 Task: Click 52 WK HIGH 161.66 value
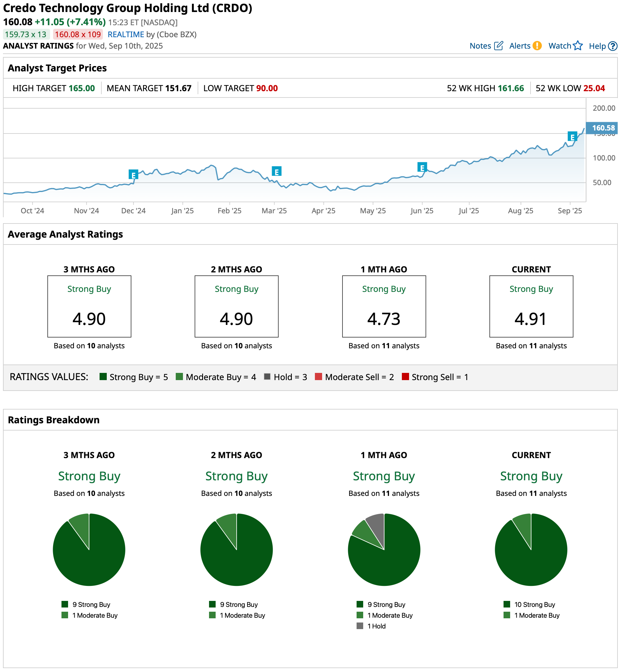pyautogui.click(x=511, y=88)
